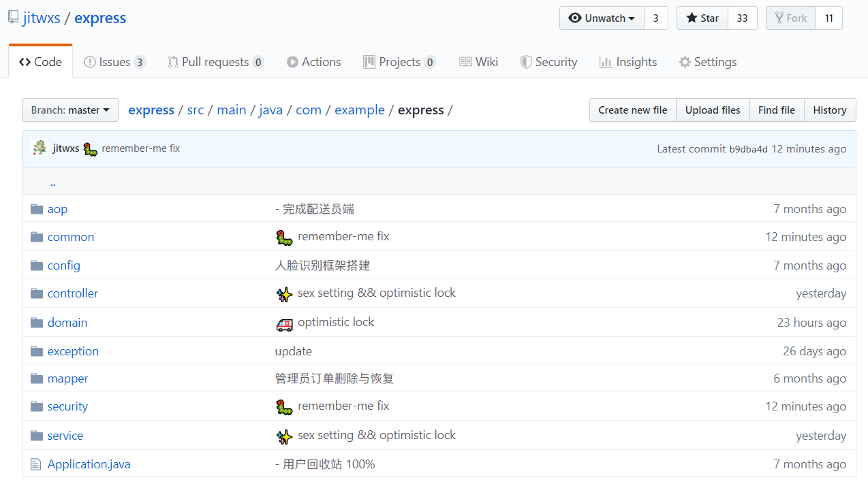Screen dimensions: 868x484
Task: Open the service folder
Action: click(x=65, y=436)
